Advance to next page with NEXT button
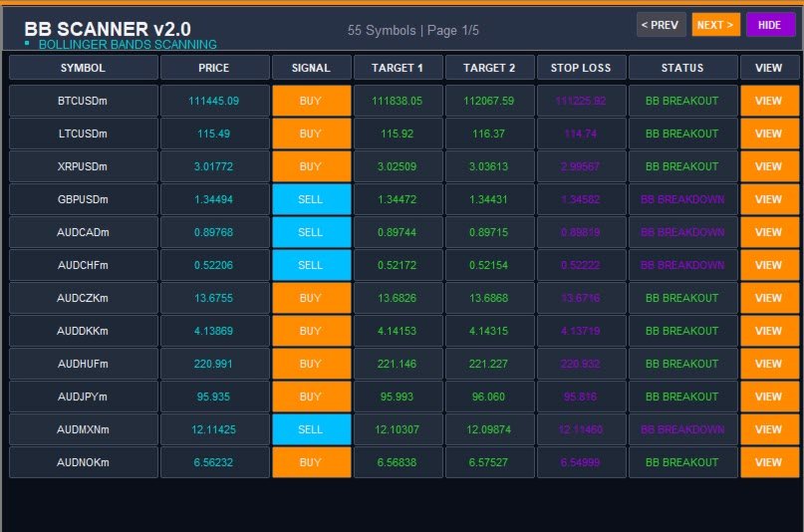 coord(715,25)
